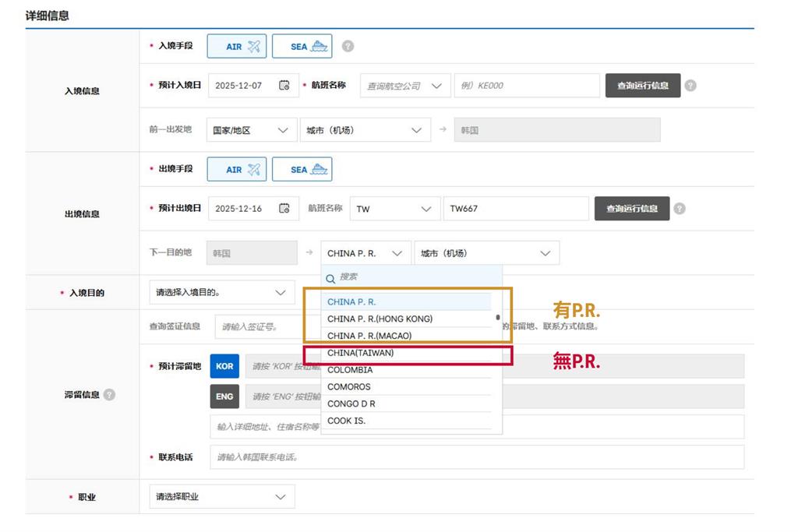Toggle the ENG input mode button

pyautogui.click(x=224, y=396)
